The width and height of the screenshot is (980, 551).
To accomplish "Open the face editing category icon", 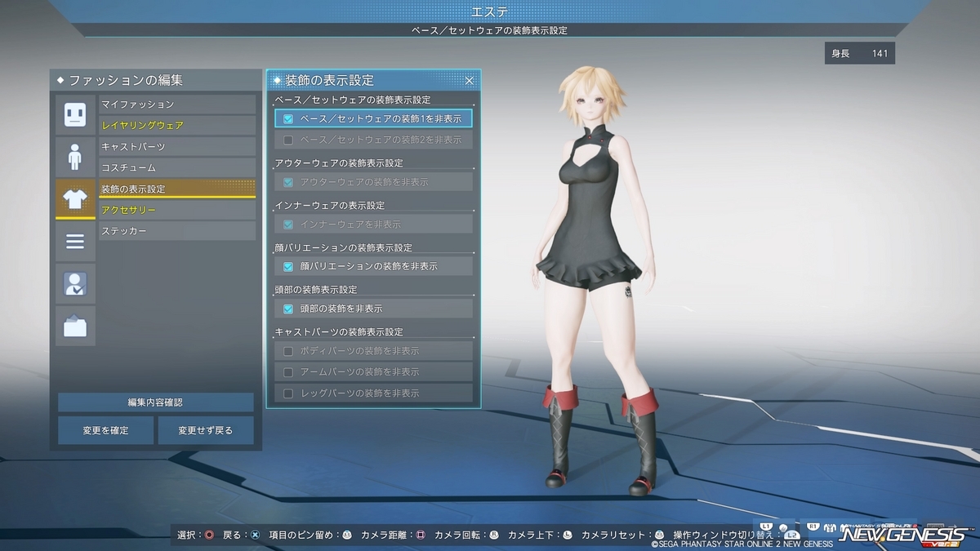I will point(75,114).
